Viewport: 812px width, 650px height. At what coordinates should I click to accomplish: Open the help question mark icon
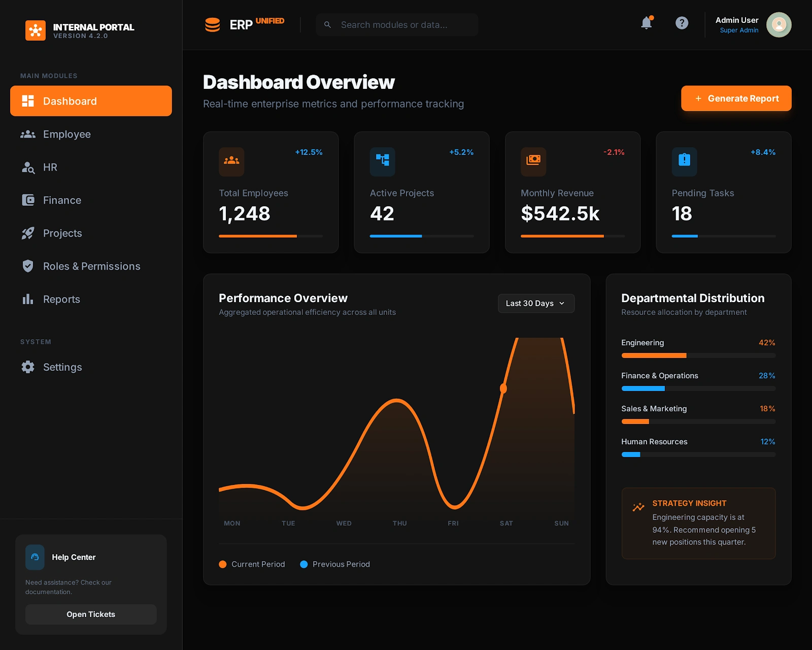682,23
